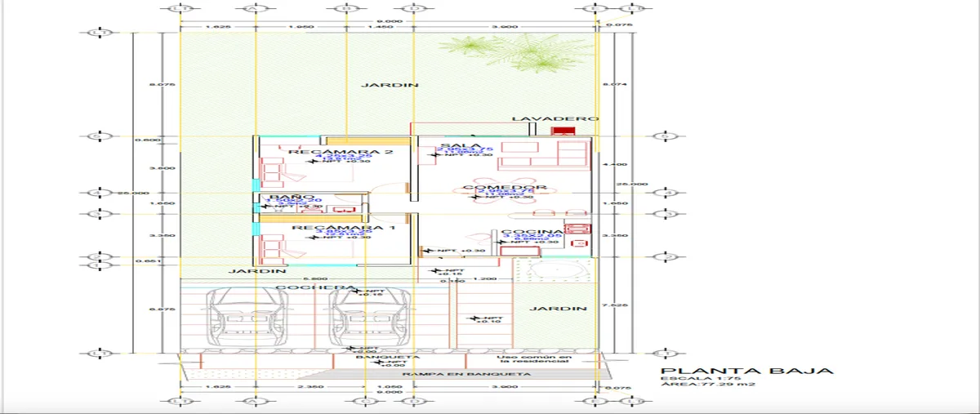Click the RECÁMARA 1 room label

coord(343,227)
